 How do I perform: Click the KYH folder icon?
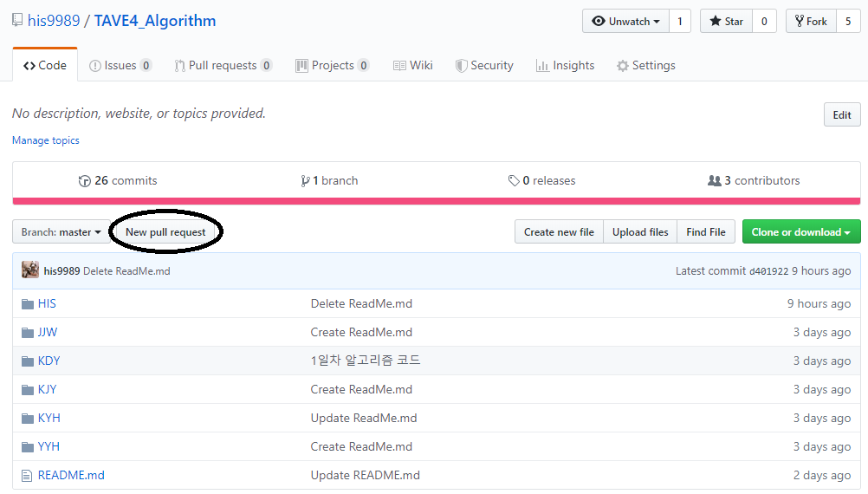[x=28, y=418]
